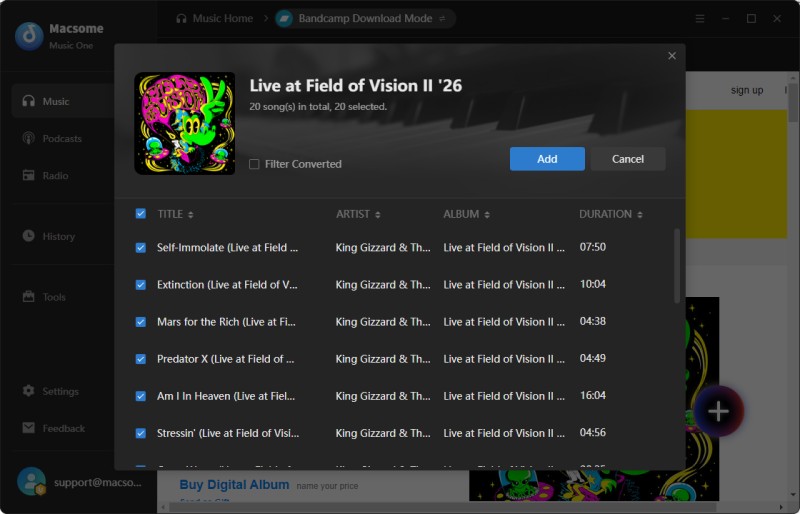Click the floating plus add button
800x514 pixels.
coord(718,411)
